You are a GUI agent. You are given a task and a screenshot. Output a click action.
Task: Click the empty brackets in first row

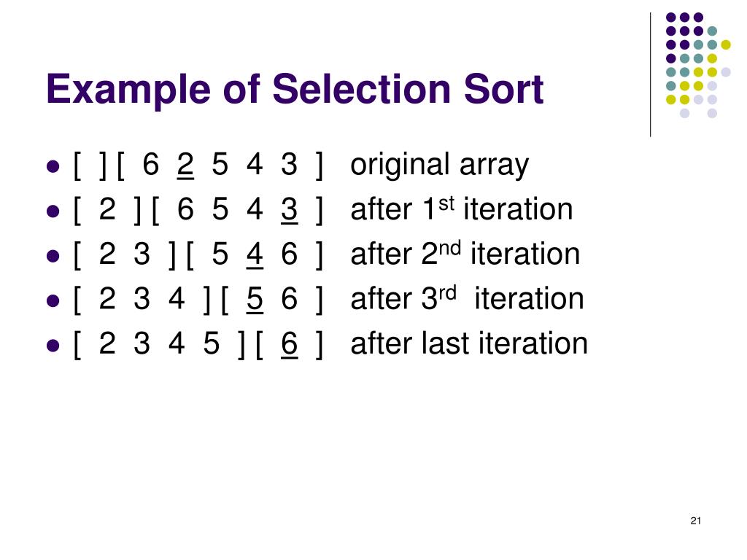pos(90,166)
